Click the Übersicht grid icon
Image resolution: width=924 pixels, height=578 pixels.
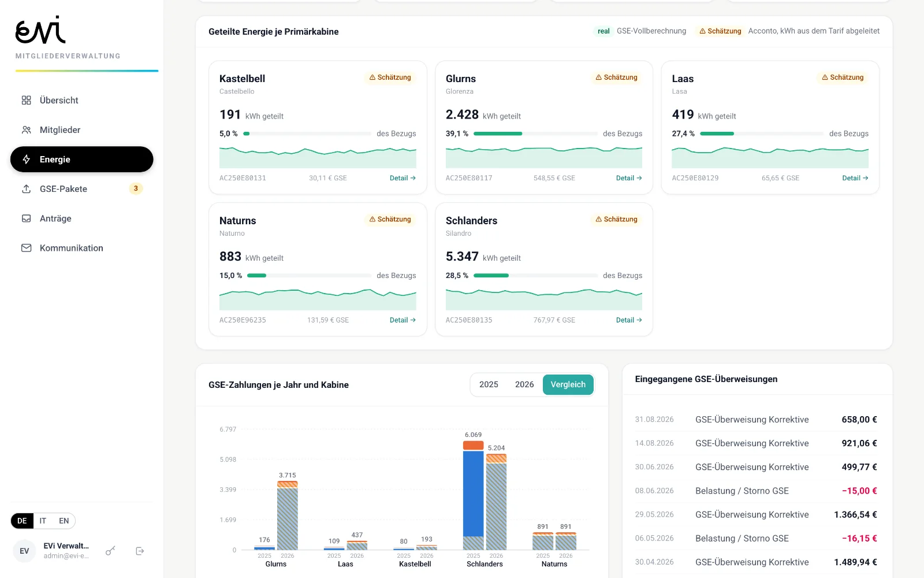pos(26,100)
